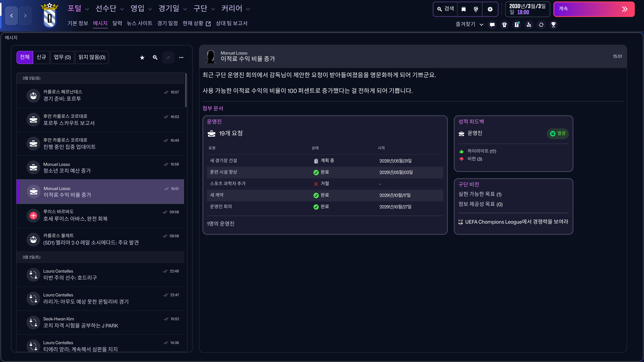Open the 청소년 코치 예산 증가 message
This screenshot has width=644, height=362.
[100, 167]
